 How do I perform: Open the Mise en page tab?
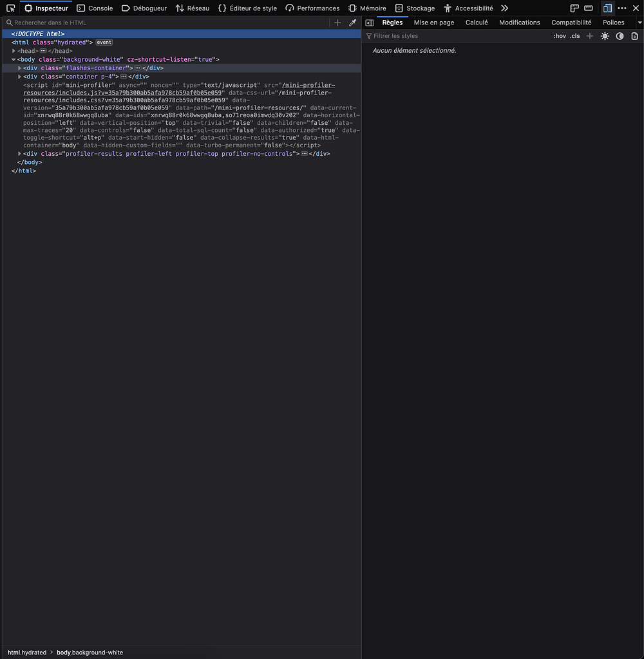[x=434, y=22]
